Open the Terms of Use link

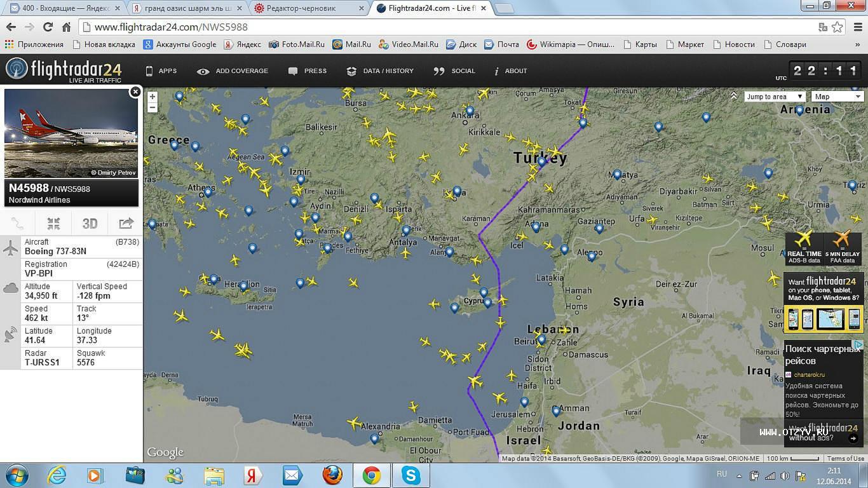pos(845,458)
